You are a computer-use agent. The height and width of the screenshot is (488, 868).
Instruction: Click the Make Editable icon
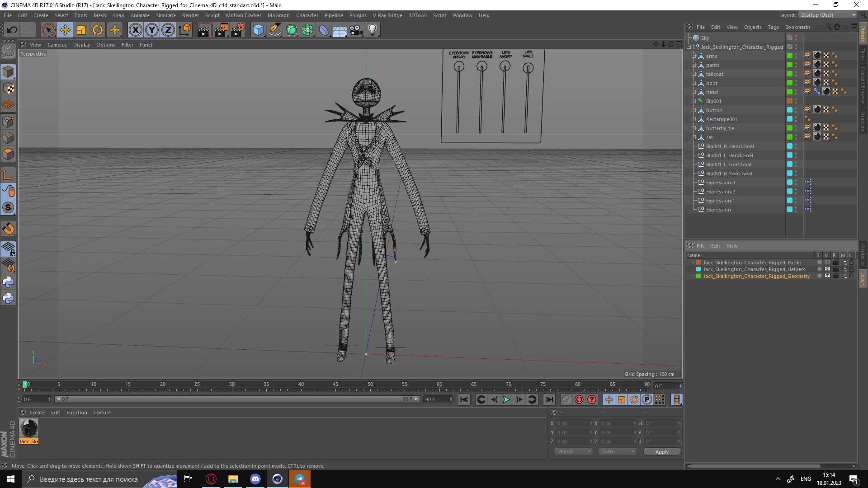pyautogui.click(x=8, y=52)
